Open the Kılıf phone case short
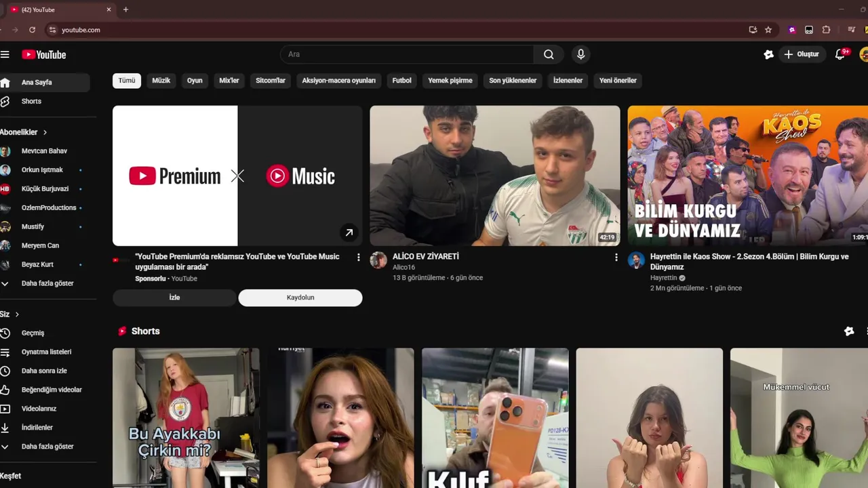The width and height of the screenshot is (868, 488). click(x=495, y=418)
